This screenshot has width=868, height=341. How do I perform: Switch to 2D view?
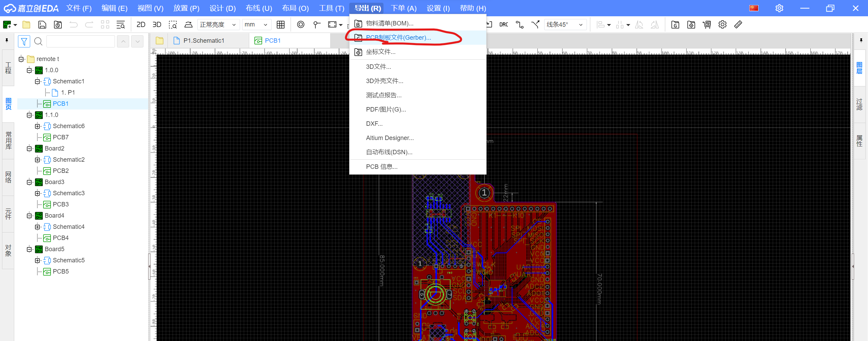141,25
